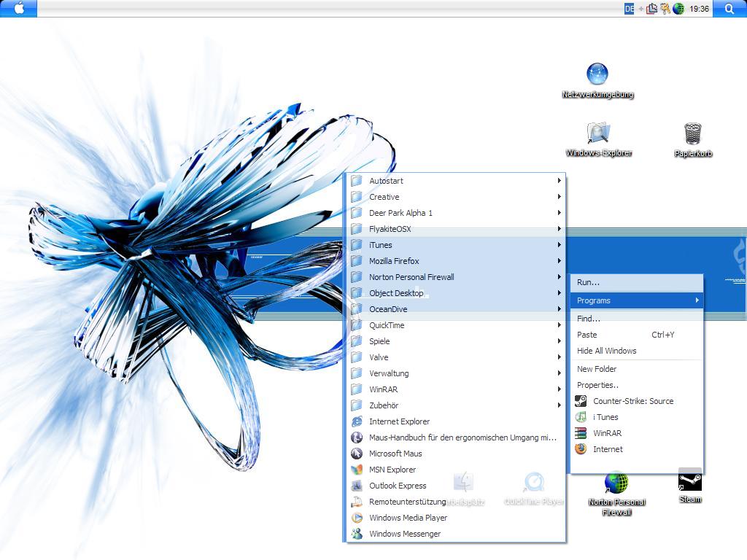Screen dimensions: 747x560
Task: Launch Windows Media Player
Action: point(456,518)
